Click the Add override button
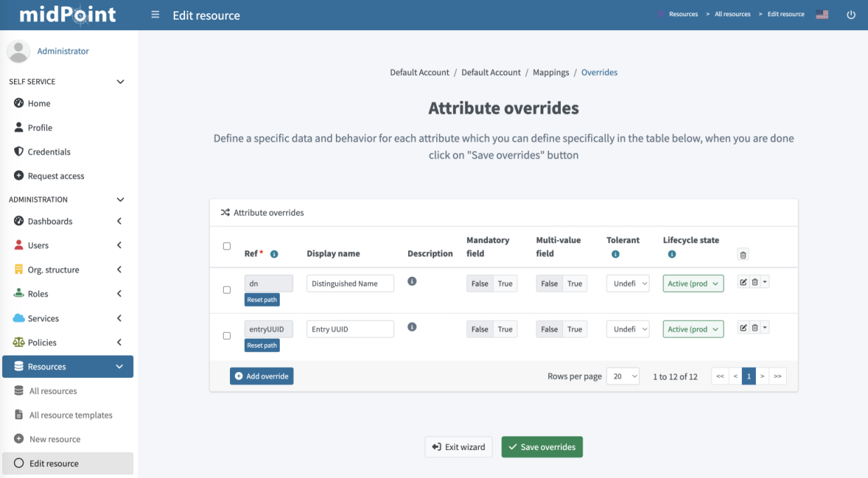868x478 pixels. coord(262,376)
